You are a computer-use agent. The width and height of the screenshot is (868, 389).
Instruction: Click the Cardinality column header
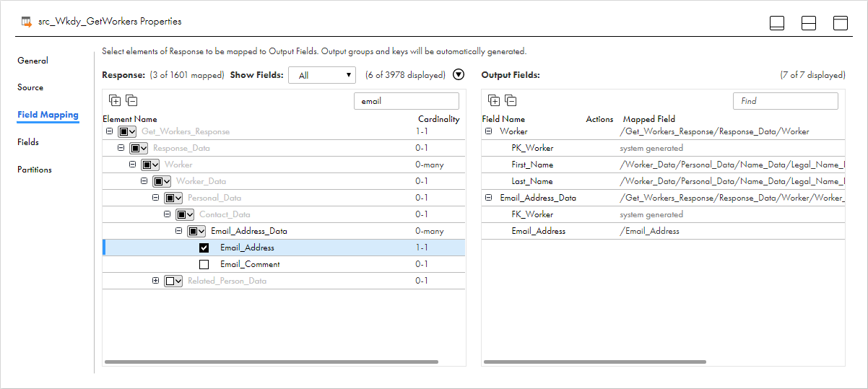pyautogui.click(x=438, y=119)
